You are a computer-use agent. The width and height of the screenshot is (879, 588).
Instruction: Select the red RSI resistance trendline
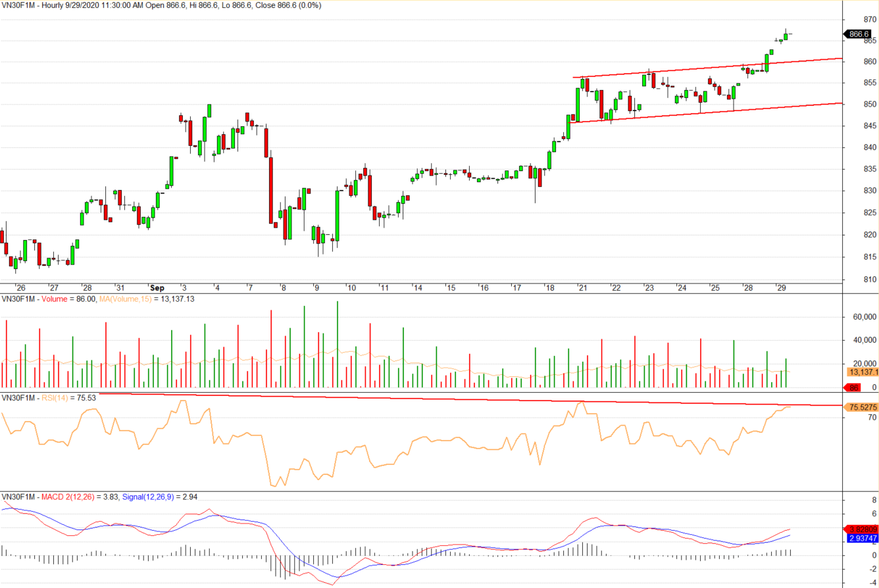471,399
